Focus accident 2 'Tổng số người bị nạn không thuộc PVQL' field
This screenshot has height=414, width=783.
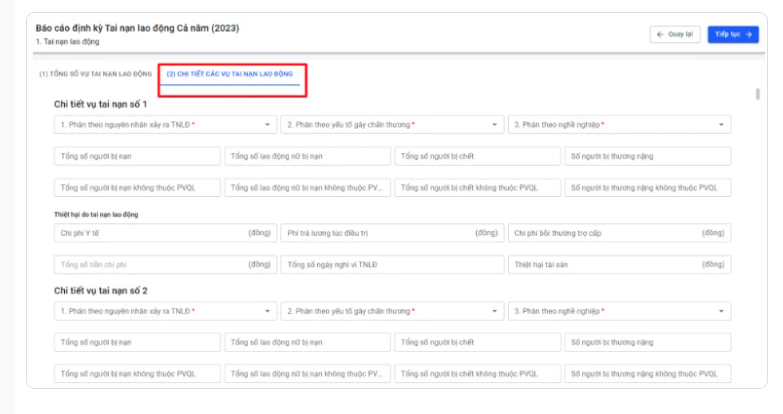[x=137, y=374]
